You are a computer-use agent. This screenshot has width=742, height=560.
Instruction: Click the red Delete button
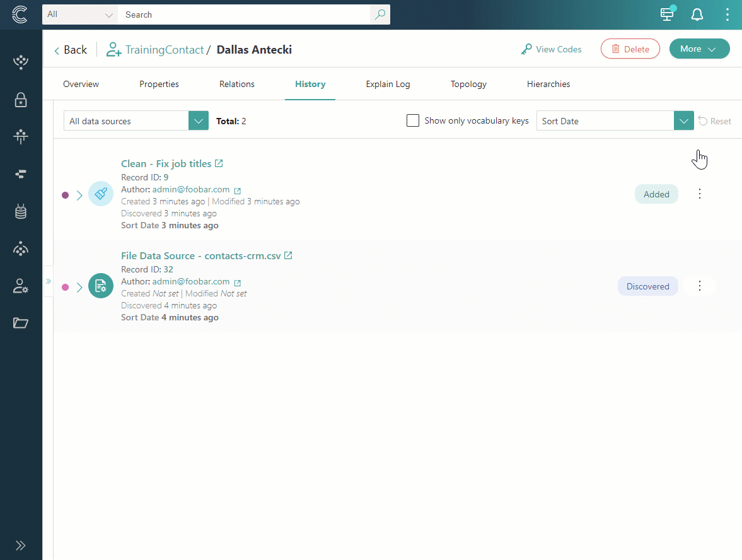point(630,49)
